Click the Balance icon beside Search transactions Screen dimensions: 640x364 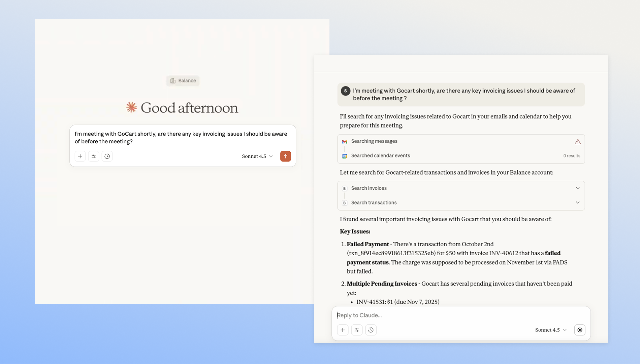[x=345, y=203]
